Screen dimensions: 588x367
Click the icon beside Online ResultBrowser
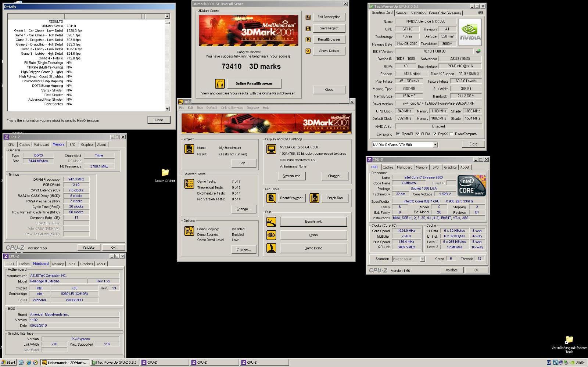(220, 84)
